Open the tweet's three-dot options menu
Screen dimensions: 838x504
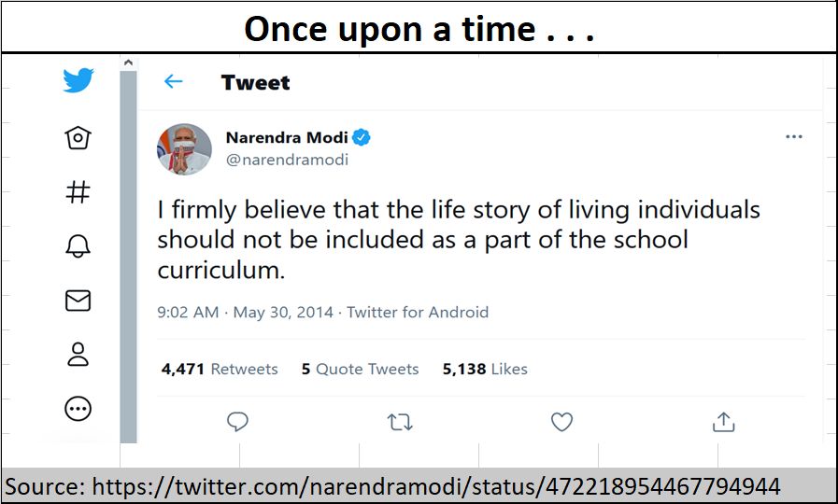[x=794, y=136]
